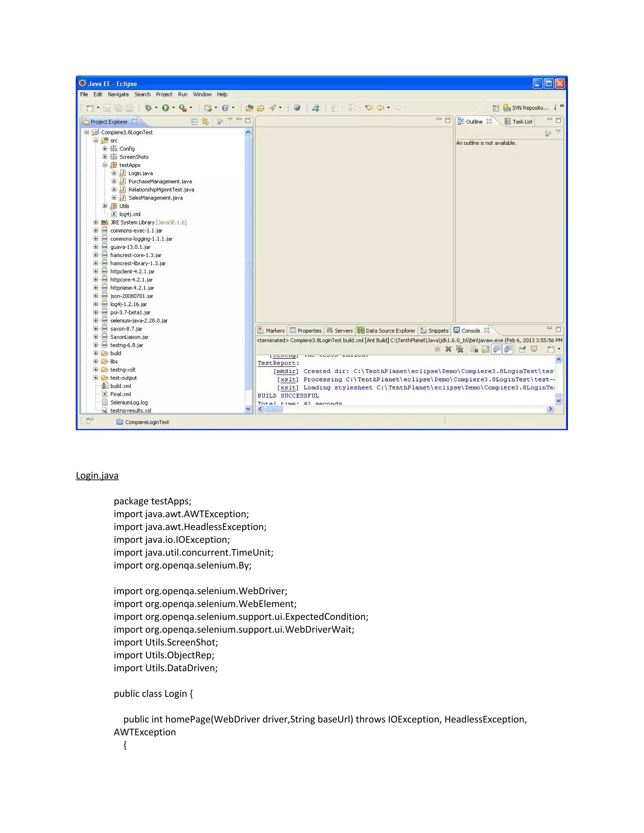Viewport: 644px width, 833px height.
Task: Click the Debug bug icon in toolbar
Action: (x=148, y=108)
